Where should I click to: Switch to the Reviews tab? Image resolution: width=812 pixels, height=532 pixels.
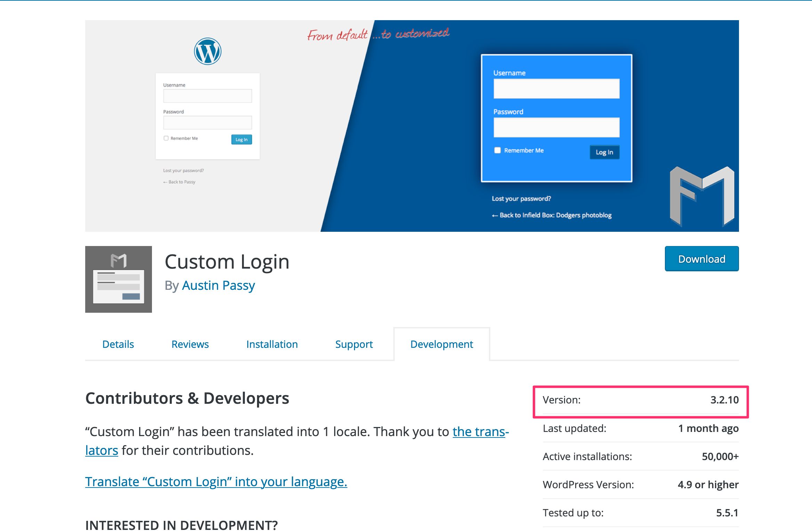190,344
